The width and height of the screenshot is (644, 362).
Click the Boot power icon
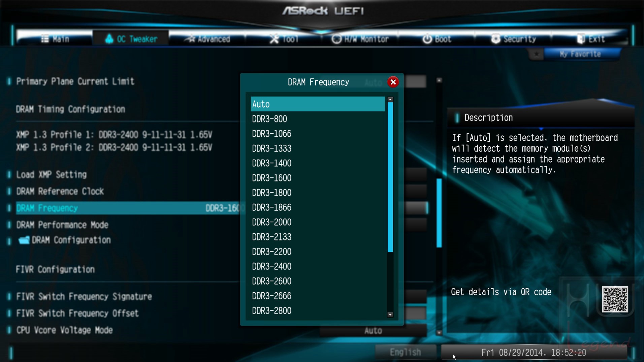427,39
